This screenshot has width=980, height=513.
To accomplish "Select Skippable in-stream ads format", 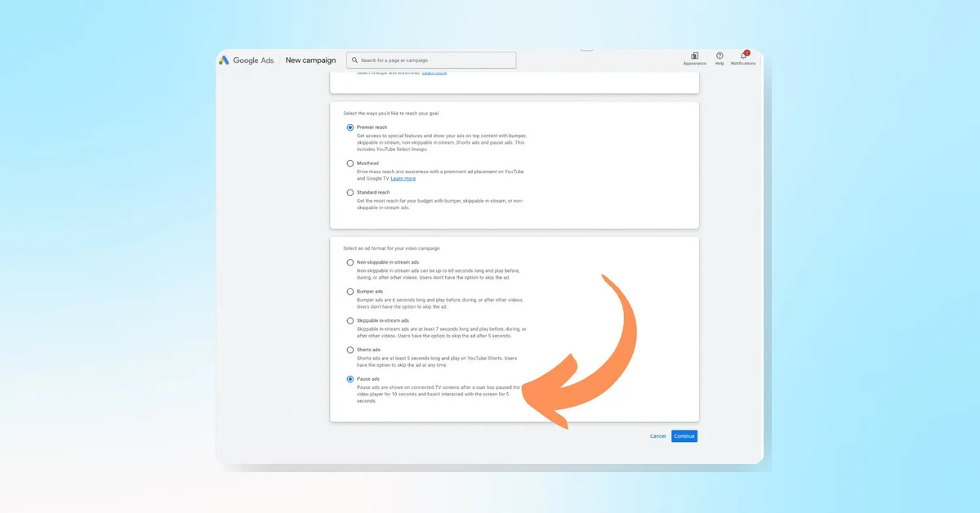I will coord(350,321).
